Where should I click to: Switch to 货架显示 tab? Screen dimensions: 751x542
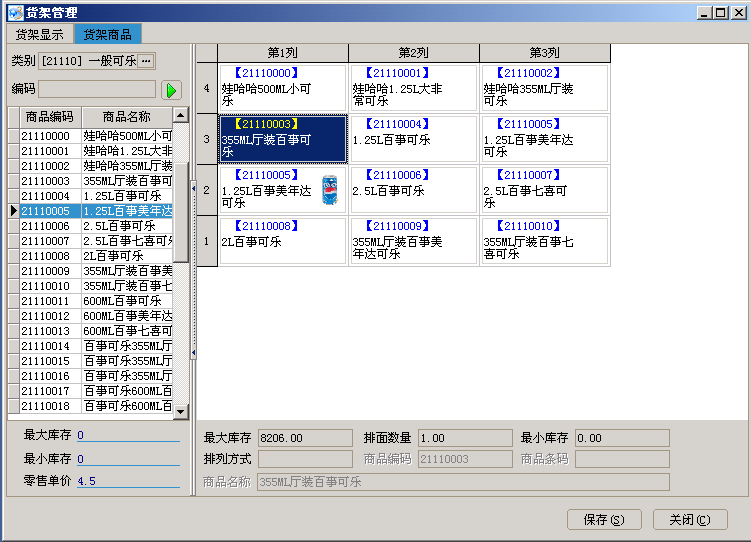(x=39, y=34)
